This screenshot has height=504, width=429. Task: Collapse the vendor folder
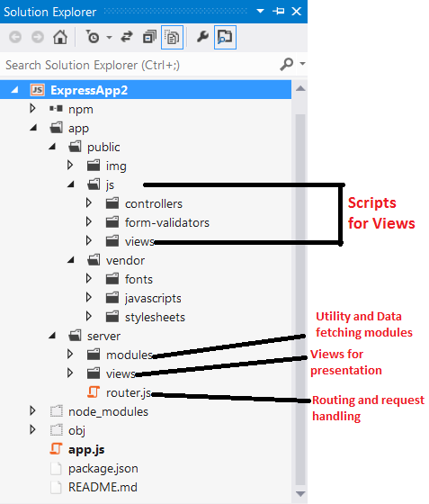pos(71,260)
